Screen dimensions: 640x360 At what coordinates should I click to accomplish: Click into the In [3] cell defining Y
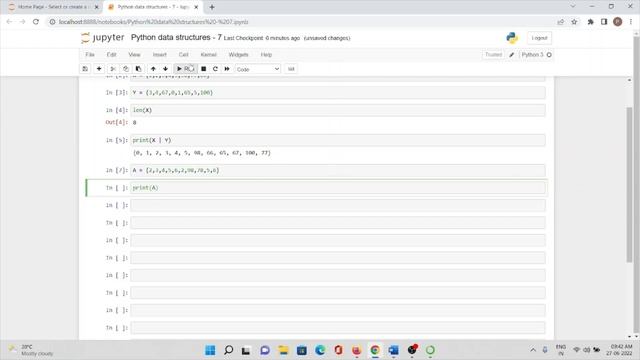point(338,93)
